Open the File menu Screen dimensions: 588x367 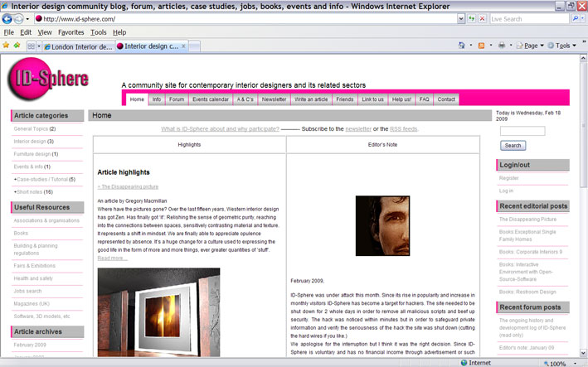(x=8, y=32)
